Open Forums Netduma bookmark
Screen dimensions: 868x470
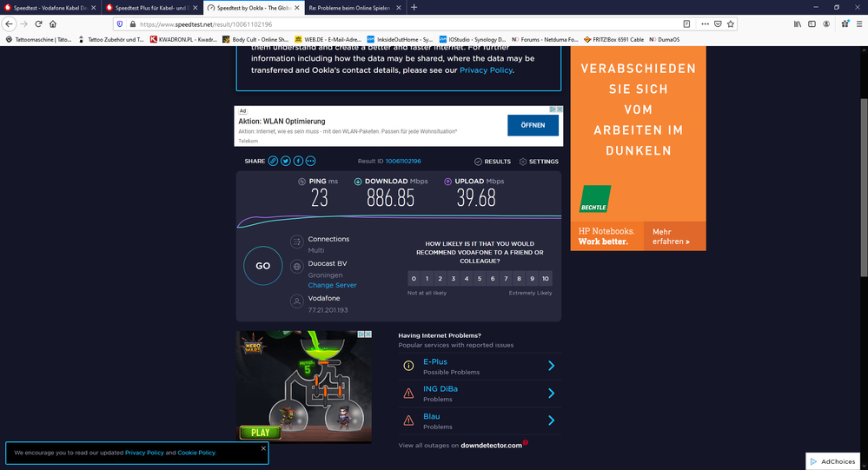[545, 39]
